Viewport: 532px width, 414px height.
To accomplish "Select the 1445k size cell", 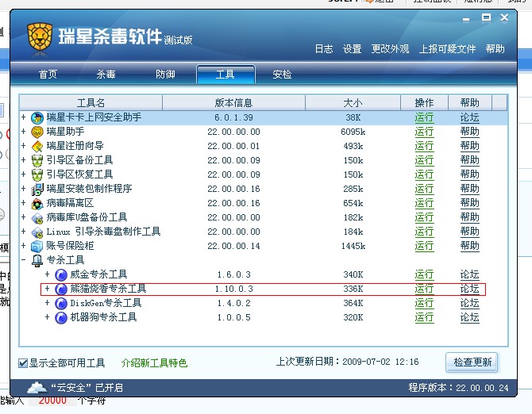I will pos(353,246).
